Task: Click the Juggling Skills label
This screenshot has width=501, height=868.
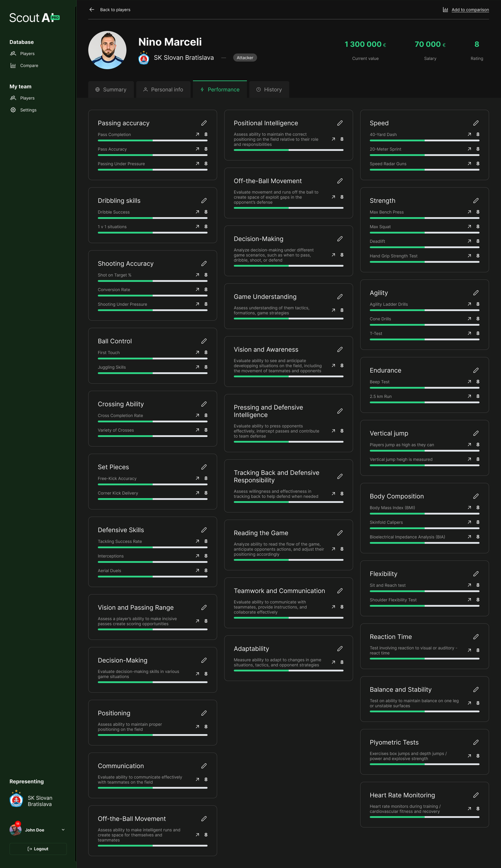Action: pyautogui.click(x=112, y=367)
